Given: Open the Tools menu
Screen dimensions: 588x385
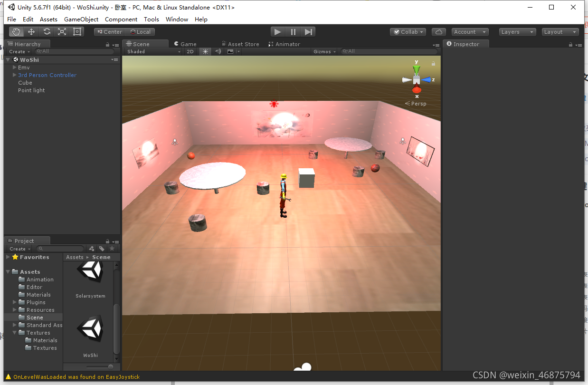Looking at the screenshot, I should point(152,19).
